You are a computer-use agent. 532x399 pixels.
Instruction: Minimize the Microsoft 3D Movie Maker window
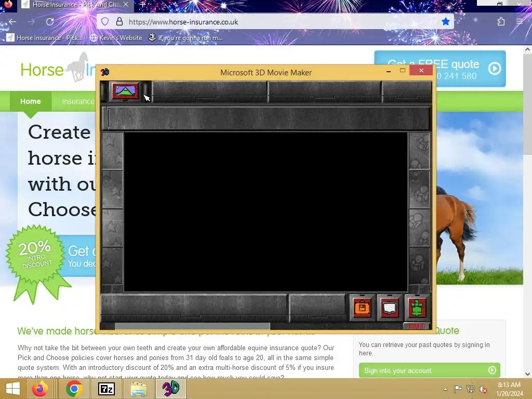click(x=389, y=71)
